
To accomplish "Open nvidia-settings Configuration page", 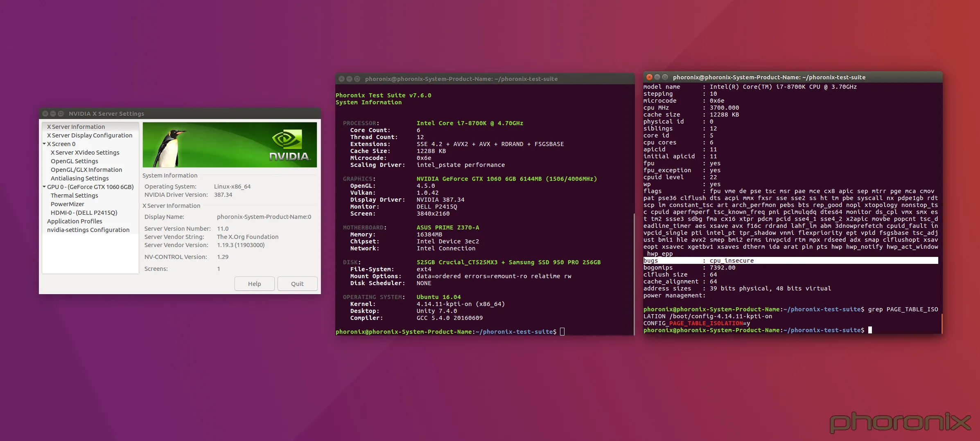I will click(88, 230).
